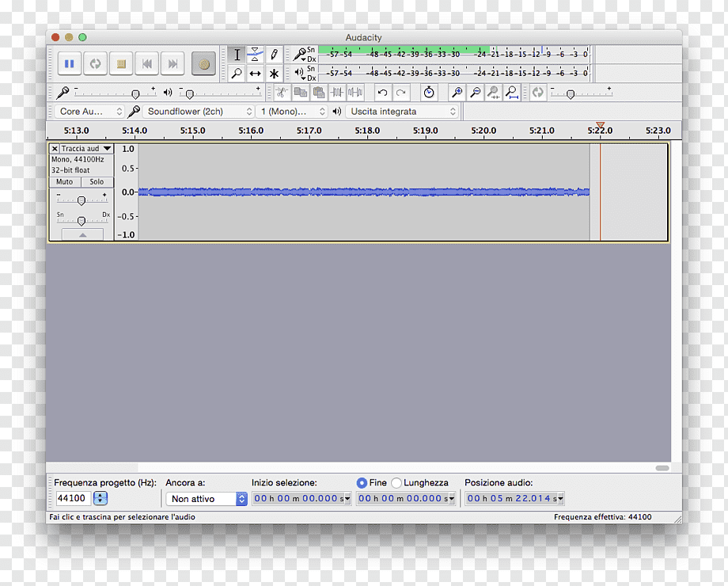Select the Draw pencil tool

274,55
